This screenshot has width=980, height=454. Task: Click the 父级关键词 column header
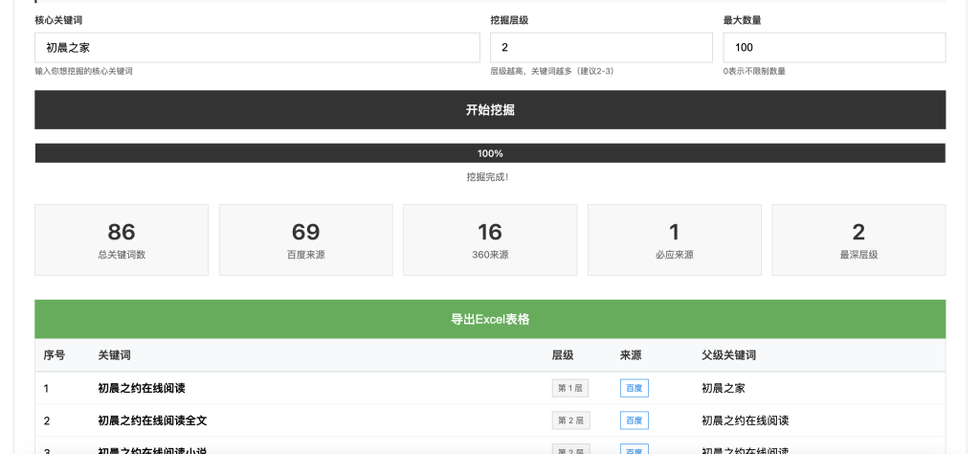click(x=728, y=355)
